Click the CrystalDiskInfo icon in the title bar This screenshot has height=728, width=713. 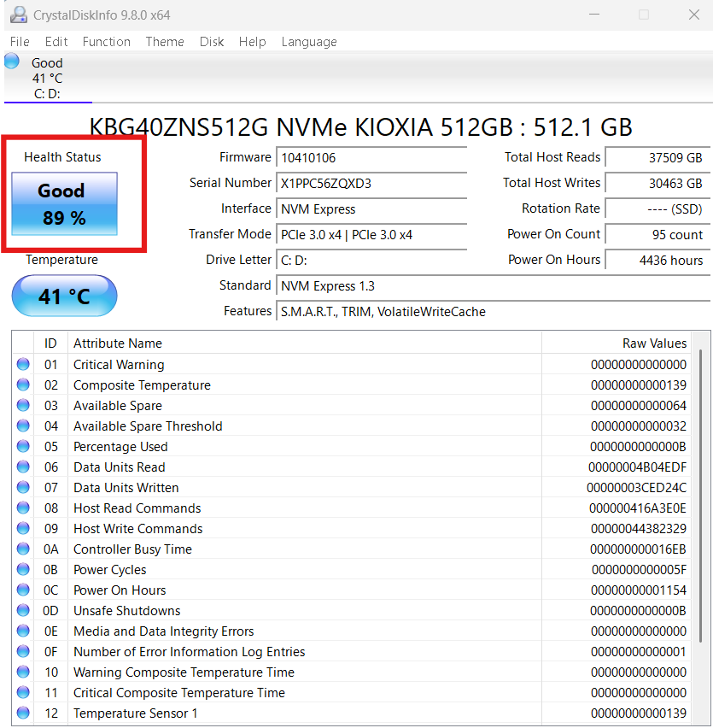pos(19,14)
